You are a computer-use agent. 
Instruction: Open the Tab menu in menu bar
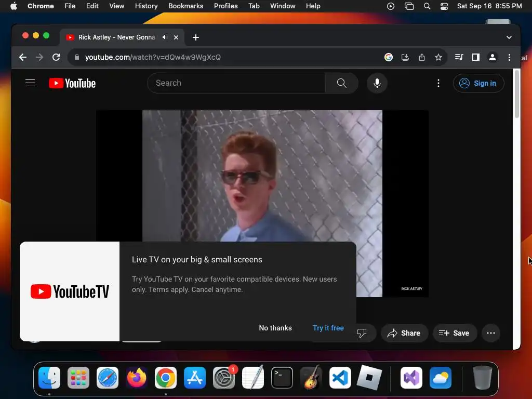[254, 6]
